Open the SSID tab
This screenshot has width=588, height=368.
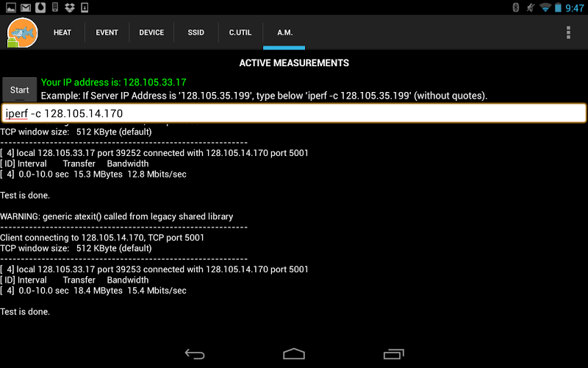[196, 32]
